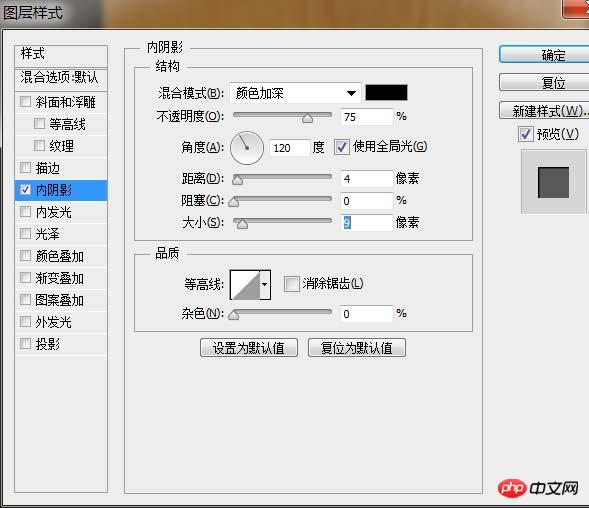
Task: Click the 距离 distance slider handle
Action: pyautogui.click(x=237, y=180)
